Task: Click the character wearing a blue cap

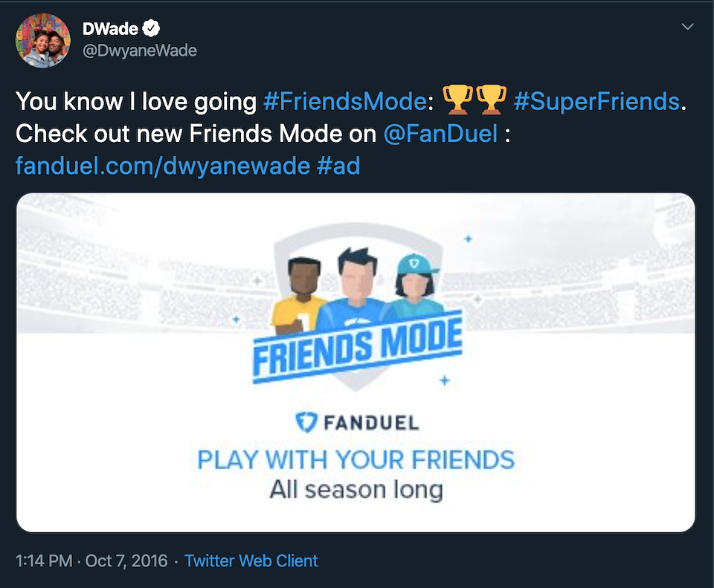Action: 415,288
